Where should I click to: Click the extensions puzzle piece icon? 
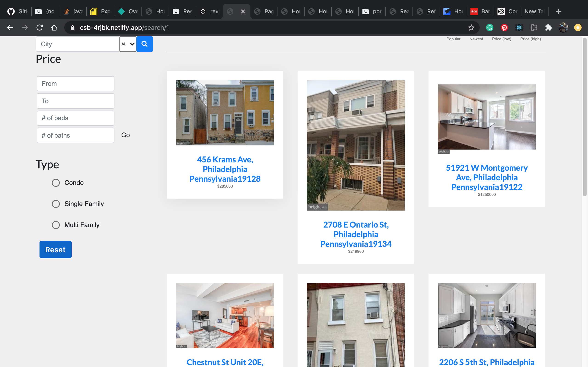548,28
